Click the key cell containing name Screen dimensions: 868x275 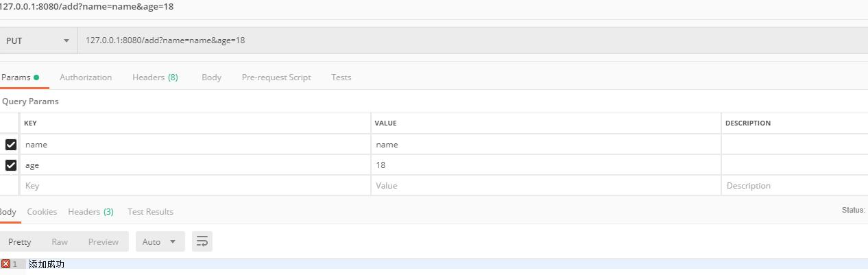[x=195, y=145]
